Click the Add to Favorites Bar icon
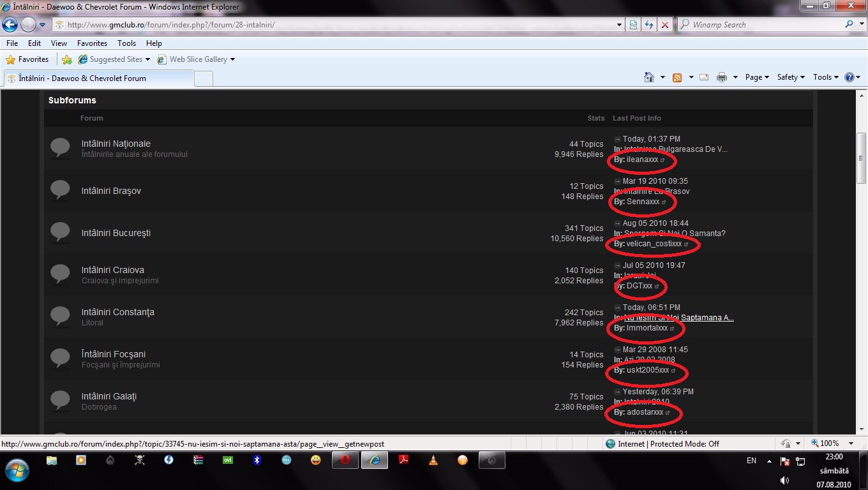 (67, 59)
